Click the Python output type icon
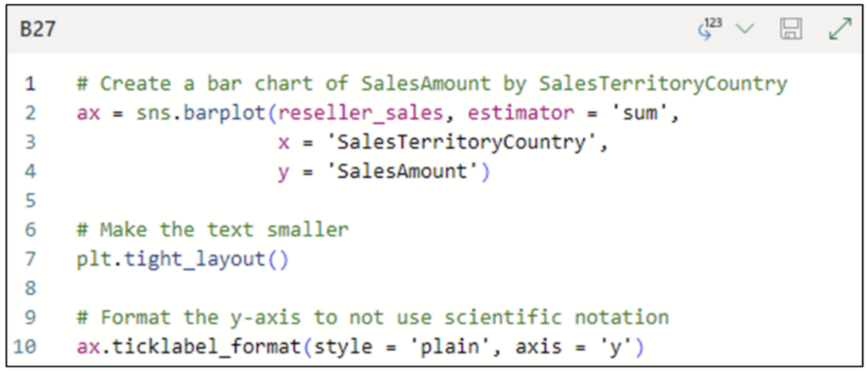Screen dimensions: 868x371 pyautogui.click(x=710, y=29)
